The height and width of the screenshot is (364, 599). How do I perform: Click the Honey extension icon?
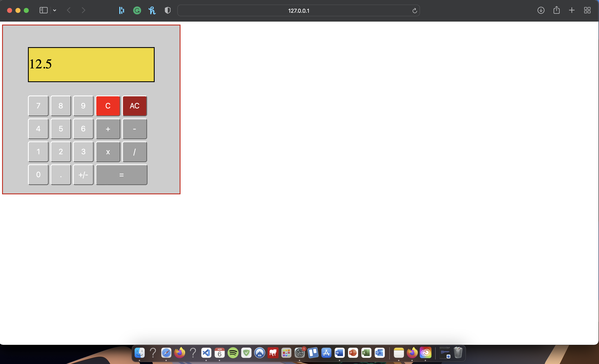pos(152,10)
